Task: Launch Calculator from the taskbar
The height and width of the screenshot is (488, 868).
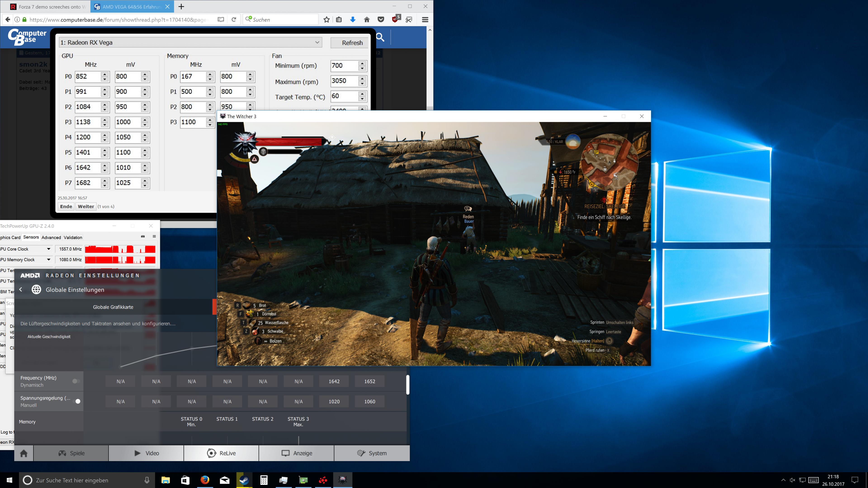Action: [x=264, y=480]
